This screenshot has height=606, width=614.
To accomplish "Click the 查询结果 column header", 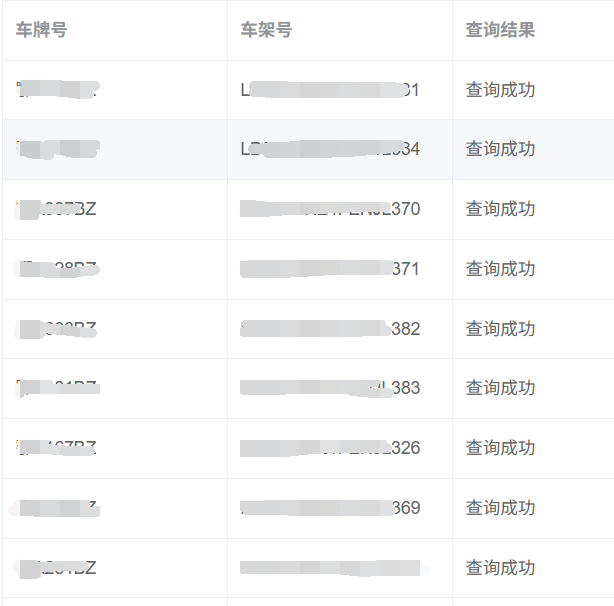I will pos(500,30).
